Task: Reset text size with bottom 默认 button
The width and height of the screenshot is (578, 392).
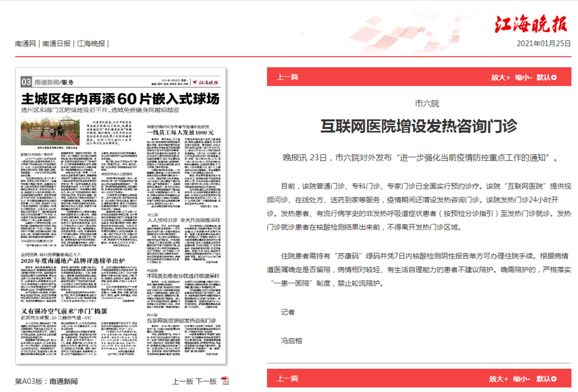Action: [546, 379]
